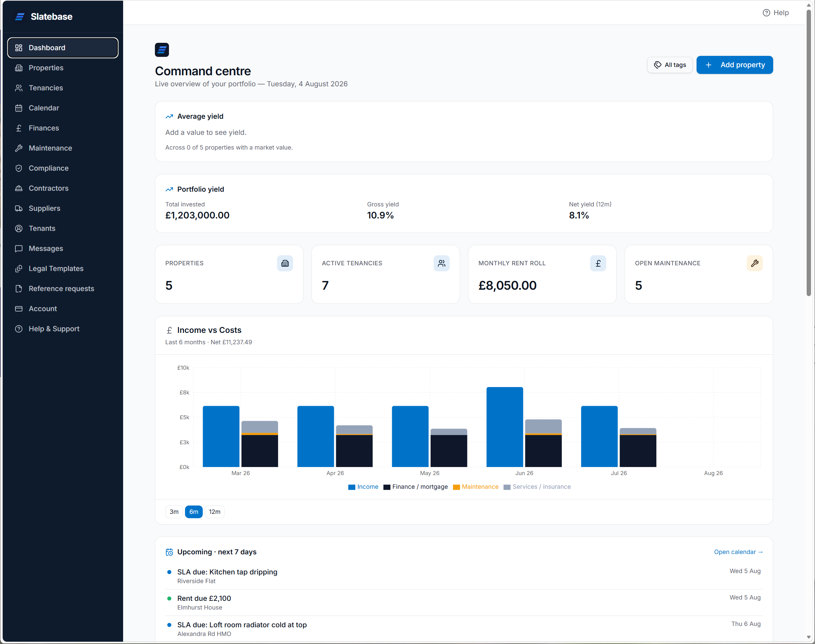
Task: Click the Jun 26 income bar
Action: click(x=505, y=427)
